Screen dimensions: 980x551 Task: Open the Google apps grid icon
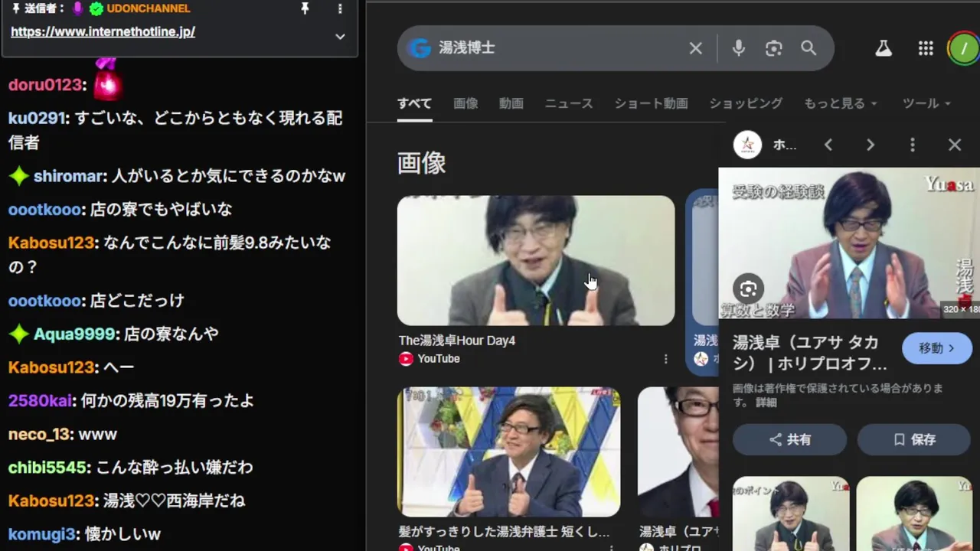[926, 48]
